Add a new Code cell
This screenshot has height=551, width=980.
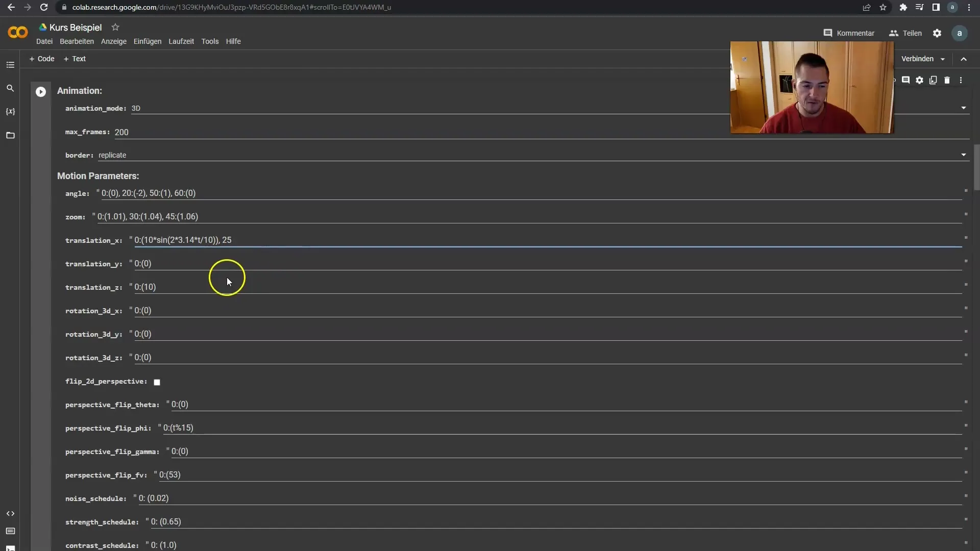click(x=42, y=59)
